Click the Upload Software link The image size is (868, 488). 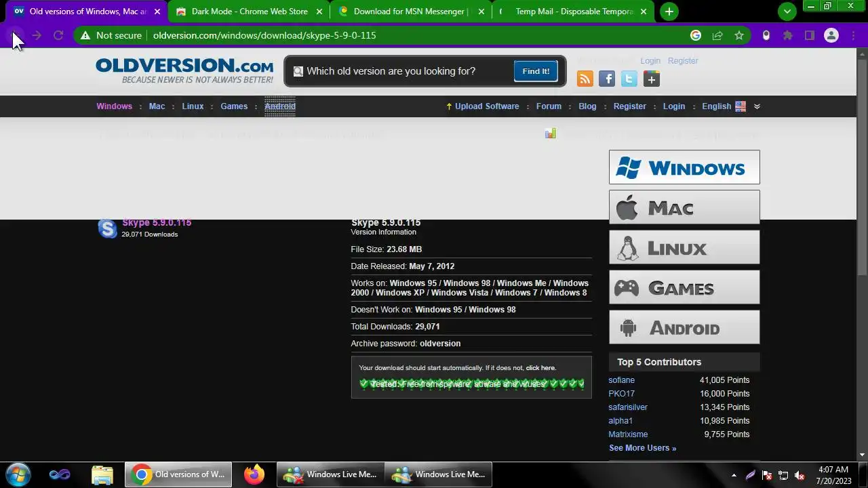(487, 106)
